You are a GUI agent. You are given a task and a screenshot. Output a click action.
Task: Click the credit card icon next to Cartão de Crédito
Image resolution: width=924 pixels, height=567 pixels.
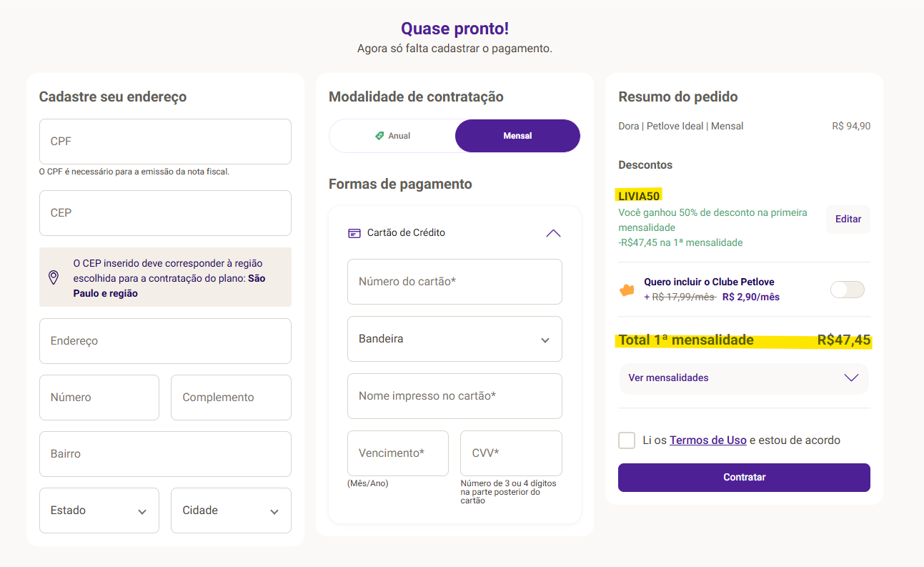(354, 232)
